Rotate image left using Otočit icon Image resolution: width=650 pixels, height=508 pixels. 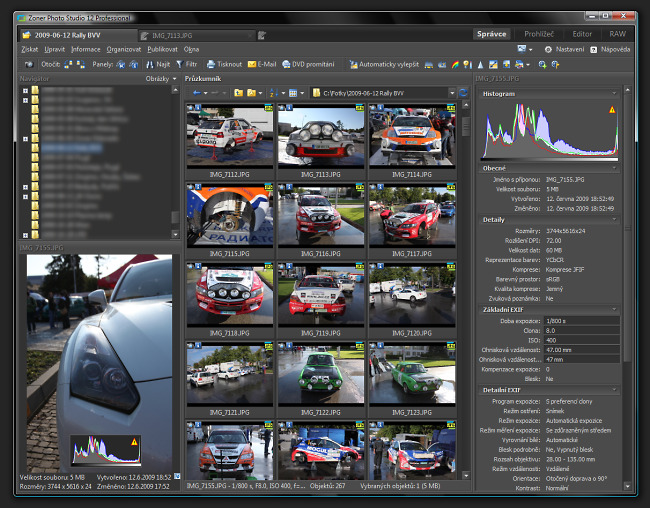pyautogui.click(x=68, y=64)
